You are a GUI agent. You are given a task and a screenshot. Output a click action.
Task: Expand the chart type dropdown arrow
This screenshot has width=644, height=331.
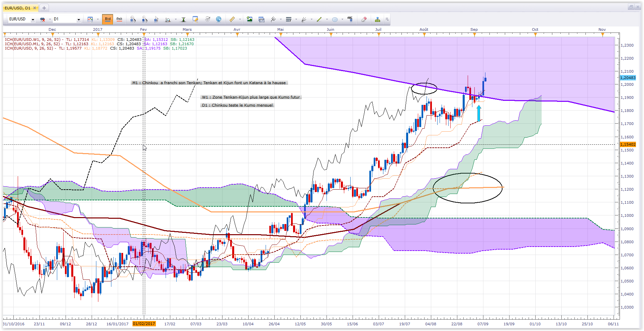[x=98, y=19]
